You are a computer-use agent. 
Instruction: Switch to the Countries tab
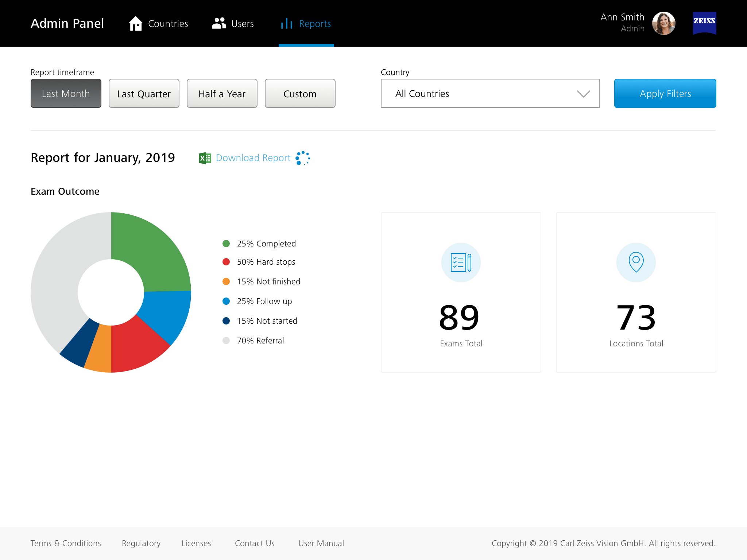tap(168, 24)
